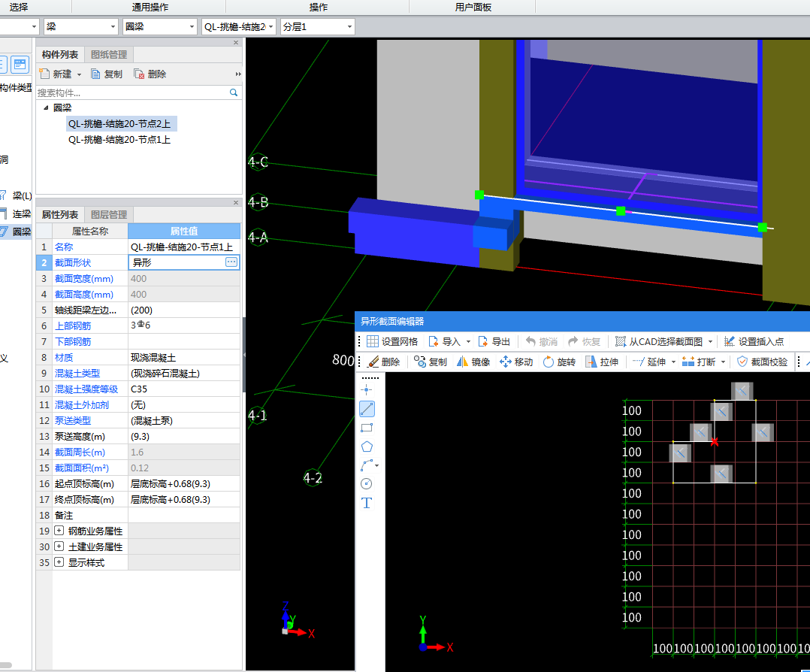Collapse the 圈梁 tree node

[46, 107]
